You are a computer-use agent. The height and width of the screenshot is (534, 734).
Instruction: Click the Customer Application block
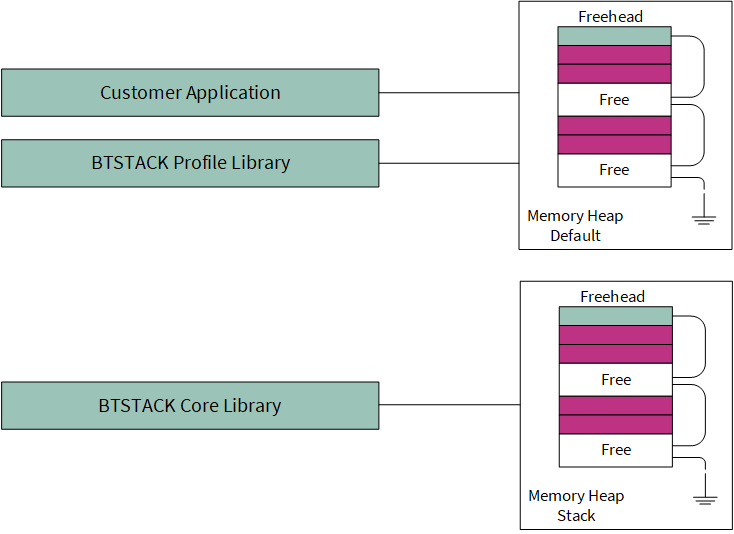(x=190, y=93)
